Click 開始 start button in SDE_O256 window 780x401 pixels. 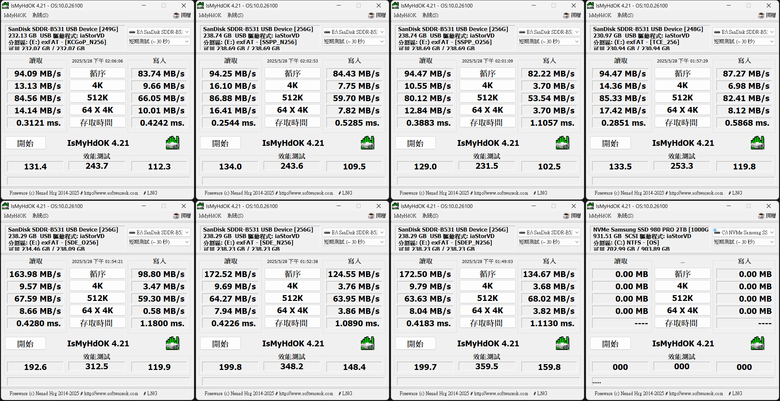[25, 344]
